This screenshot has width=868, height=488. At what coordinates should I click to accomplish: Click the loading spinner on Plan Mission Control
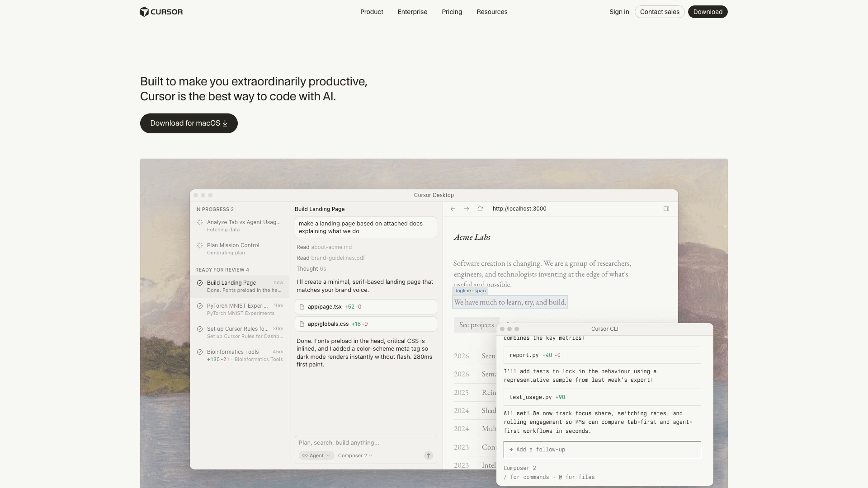point(200,245)
